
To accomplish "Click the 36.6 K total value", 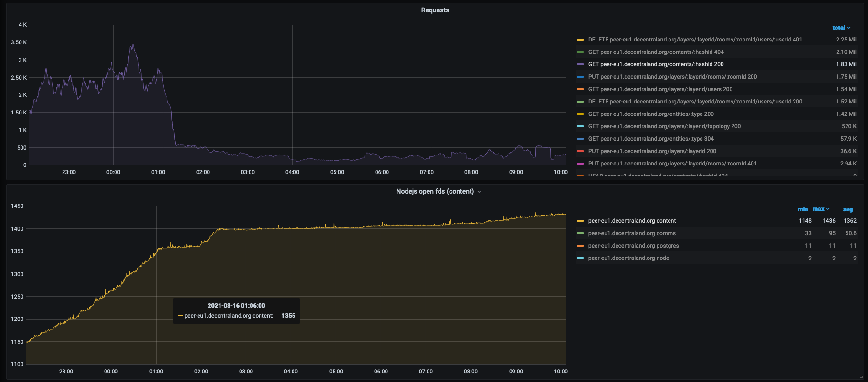I will [848, 151].
